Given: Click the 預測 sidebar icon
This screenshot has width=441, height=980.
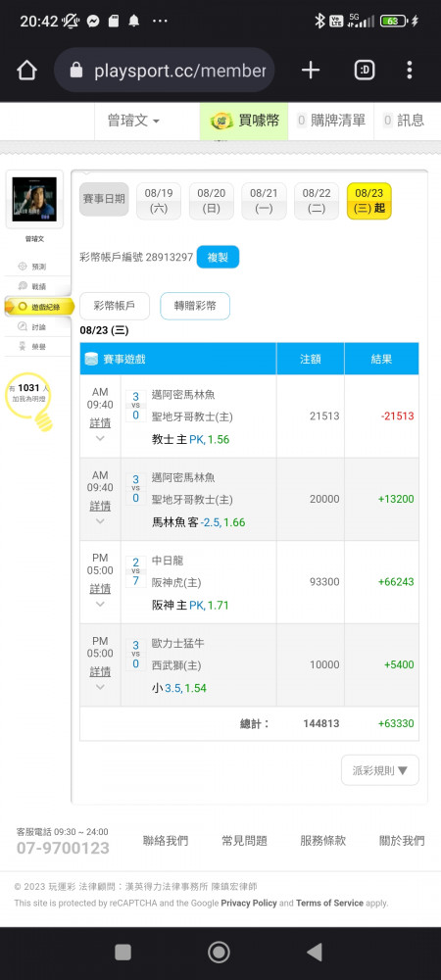Looking at the screenshot, I should [23, 267].
